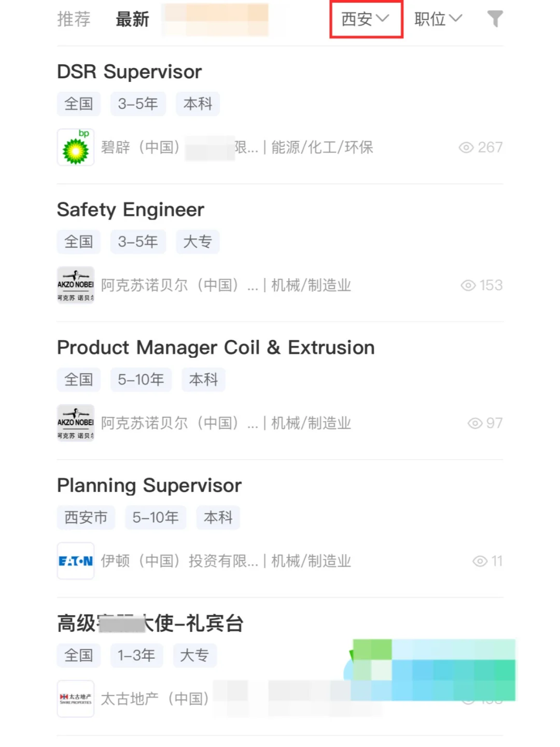This screenshot has width=560, height=747.
Task: Tap the 西安市 location tag
Action: (x=86, y=517)
